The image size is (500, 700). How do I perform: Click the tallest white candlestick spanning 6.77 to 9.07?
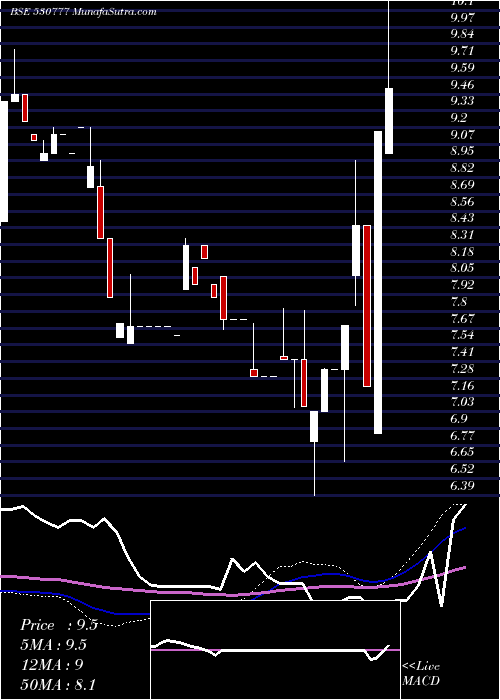[x=378, y=282]
